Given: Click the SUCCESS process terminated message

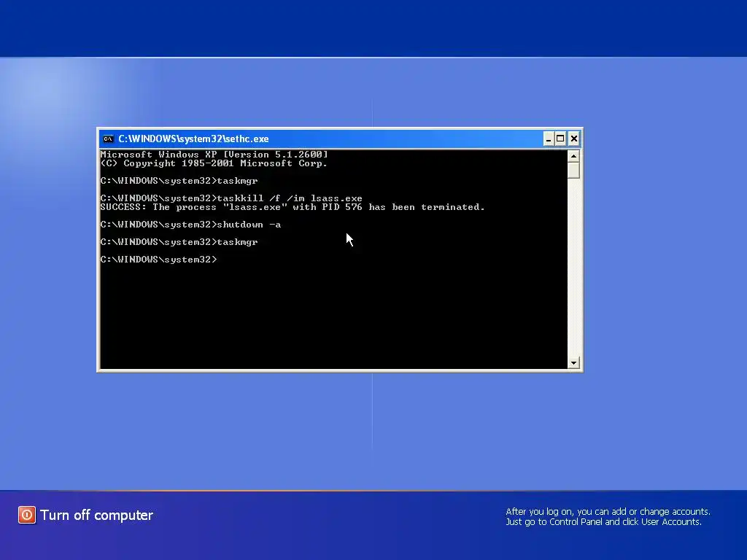Looking at the screenshot, I should (x=293, y=207).
